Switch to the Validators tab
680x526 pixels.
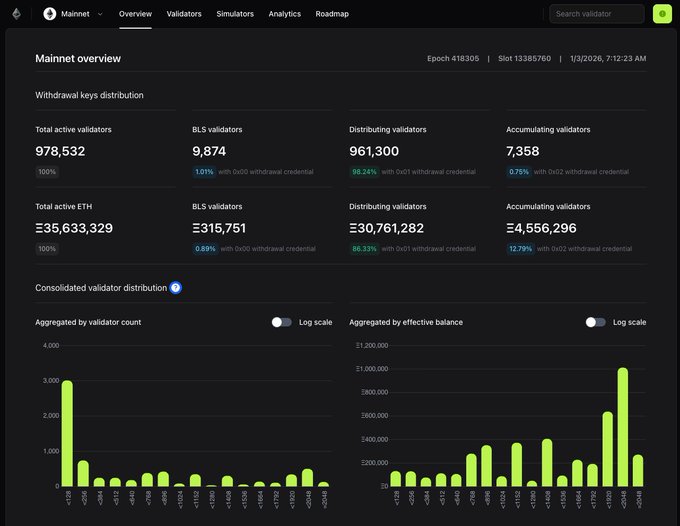click(184, 14)
